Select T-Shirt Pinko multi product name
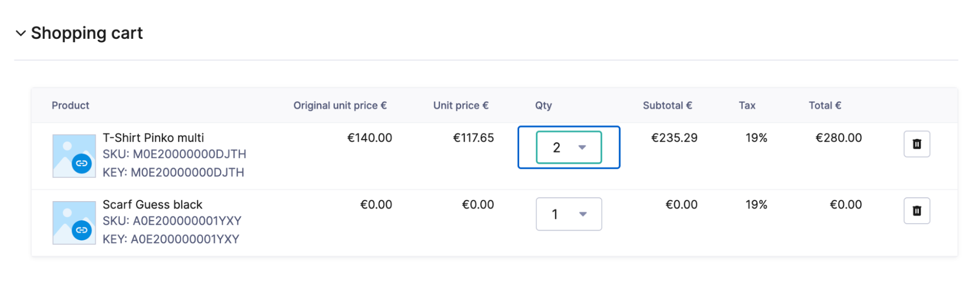The image size is (980, 288). [153, 138]
